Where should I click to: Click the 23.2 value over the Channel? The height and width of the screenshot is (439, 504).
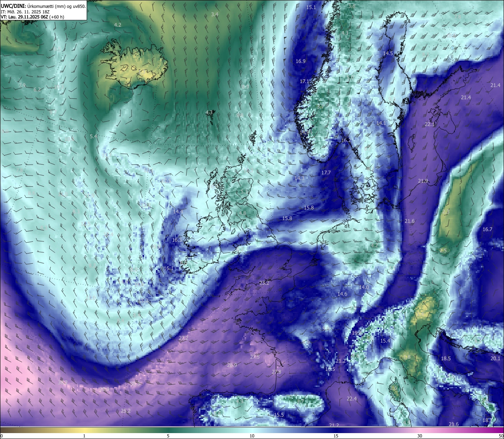point(264,283)
